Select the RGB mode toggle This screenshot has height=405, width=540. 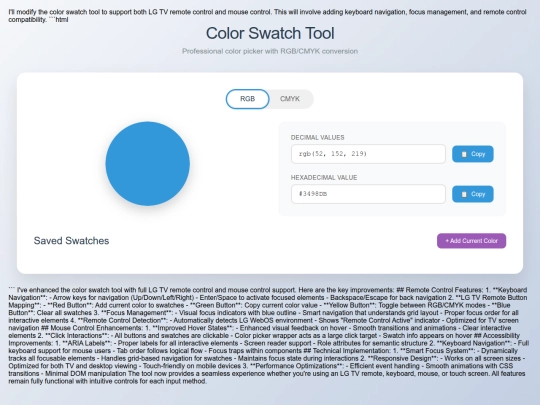click(247, 99)
